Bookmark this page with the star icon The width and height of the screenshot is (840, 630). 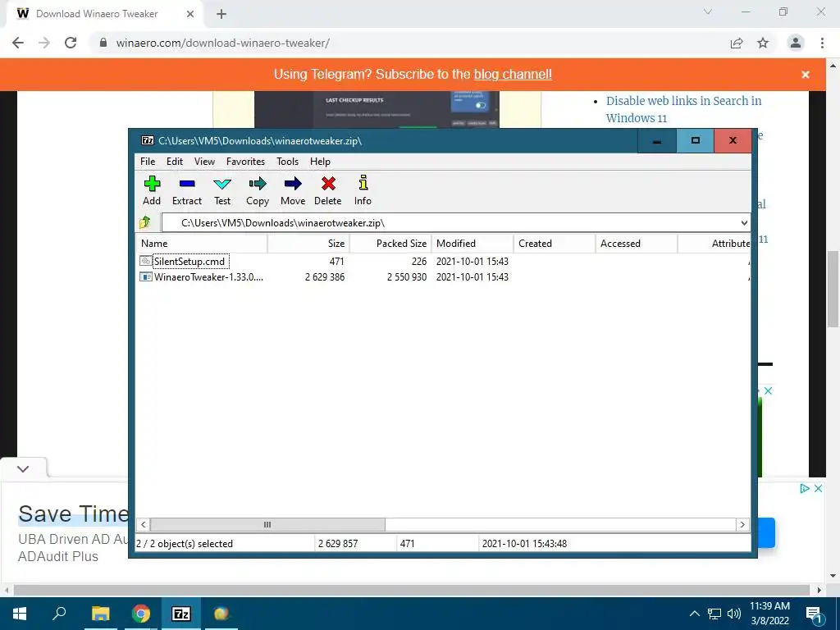(x=763, y=43)
